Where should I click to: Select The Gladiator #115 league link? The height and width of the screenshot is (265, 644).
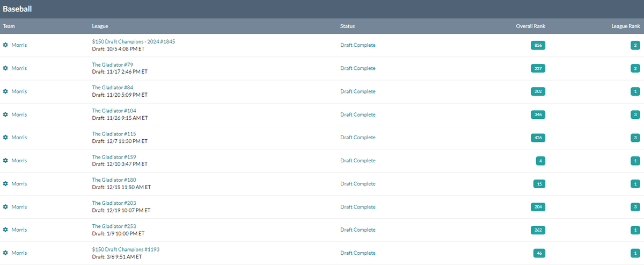click(x=114, y=134)
